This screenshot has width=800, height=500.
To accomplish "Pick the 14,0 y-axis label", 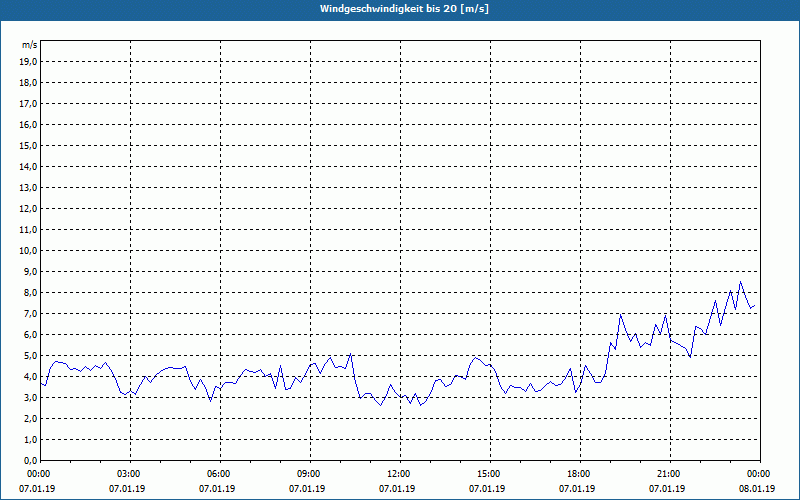I will [x=28, y=166].
